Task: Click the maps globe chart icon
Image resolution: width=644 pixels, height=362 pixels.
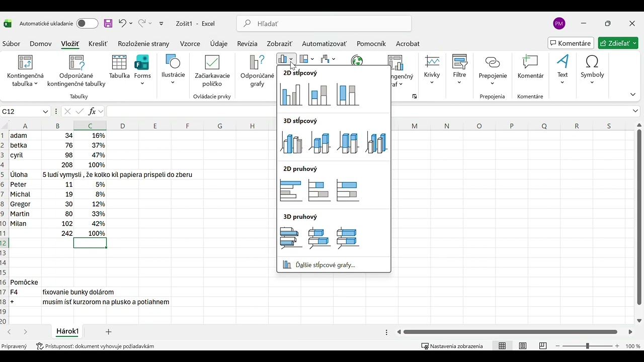Action: pos(357,60)
